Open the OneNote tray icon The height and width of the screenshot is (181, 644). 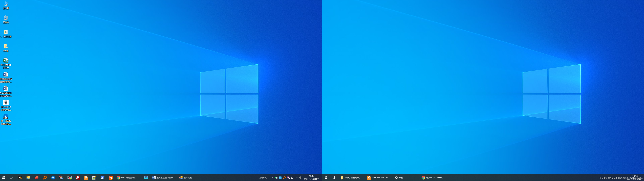point(288,177)
